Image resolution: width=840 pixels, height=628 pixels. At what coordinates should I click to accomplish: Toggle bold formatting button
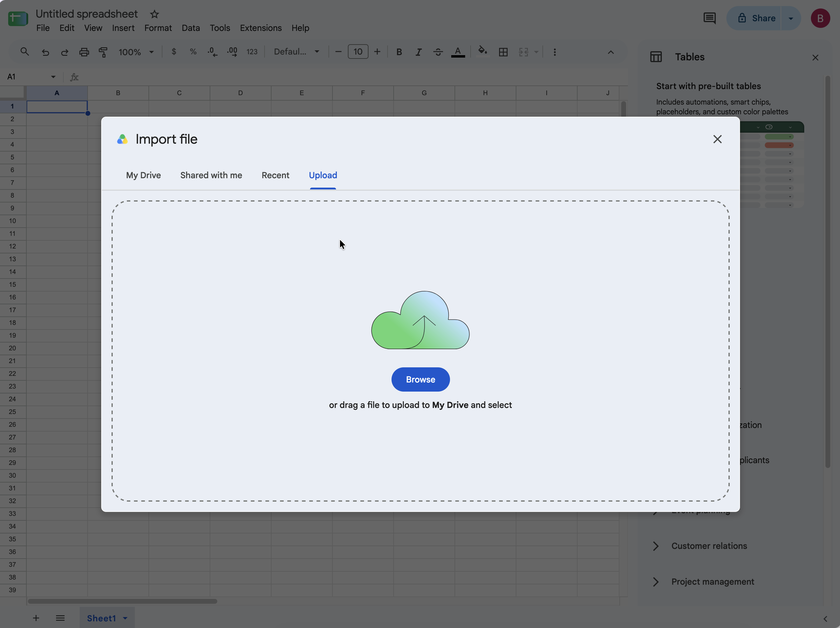tap(399, 52)
